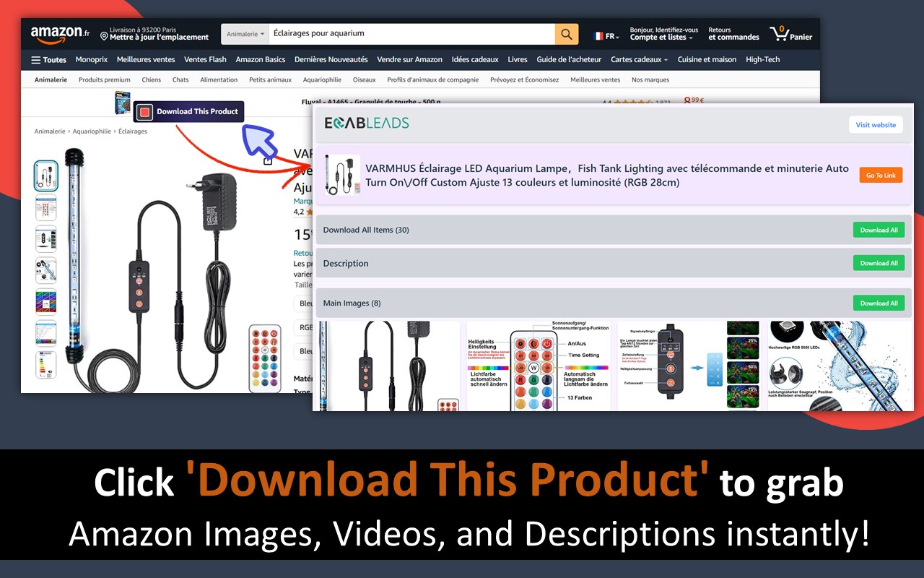Screen dimensions: 924x578
Task: Click the VARMHUS product title in the panel
Action: [x=607, y=176]
